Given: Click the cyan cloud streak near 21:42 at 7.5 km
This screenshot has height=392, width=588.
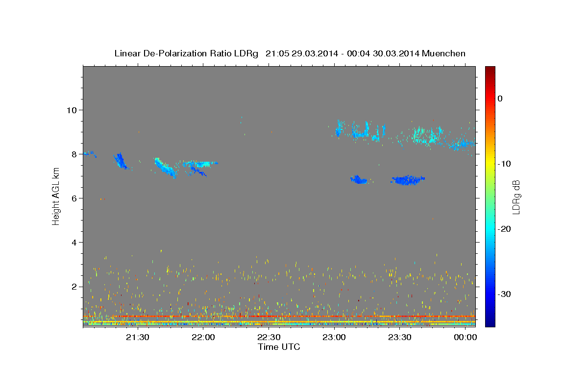Looking at the screenshot, I should point(165,168).
